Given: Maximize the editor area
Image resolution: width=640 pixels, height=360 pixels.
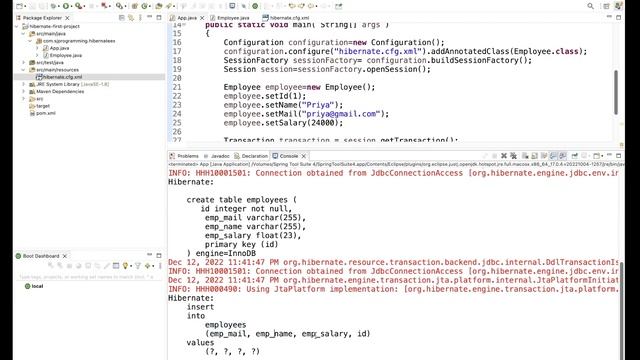Looking at the screenshot, I should [x=619, y=18].
